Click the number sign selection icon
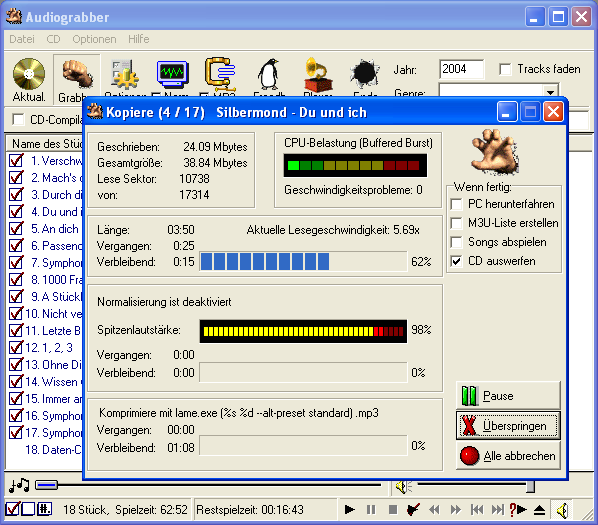The width and height of the screenshot is (598, 525). (44, 509)
